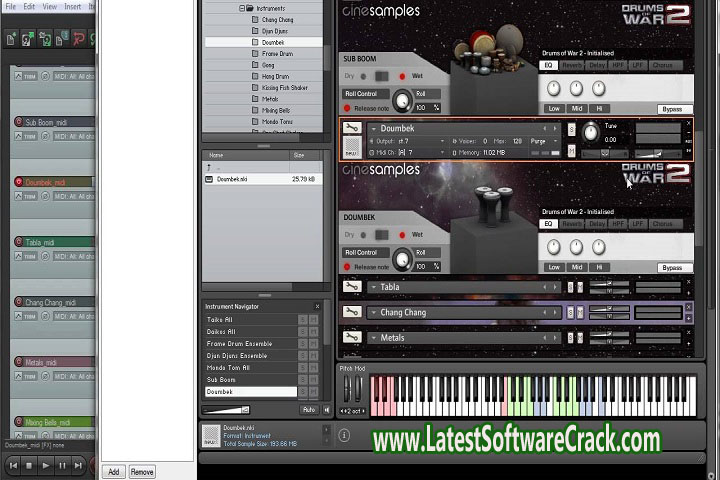This screenshot has height=480, width=720.
Task: Arm record on Mixing Bells_midi track
Action: 19,421
